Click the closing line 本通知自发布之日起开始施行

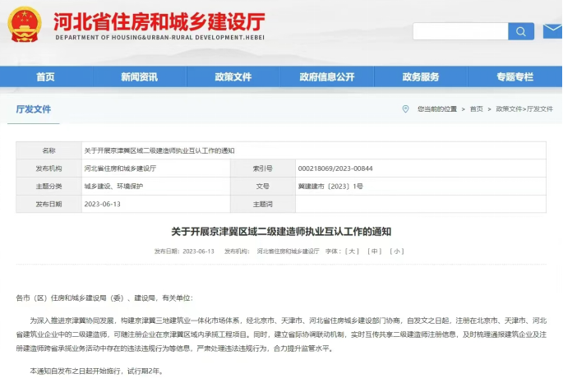pyautogui.click(x=97, y=371)
